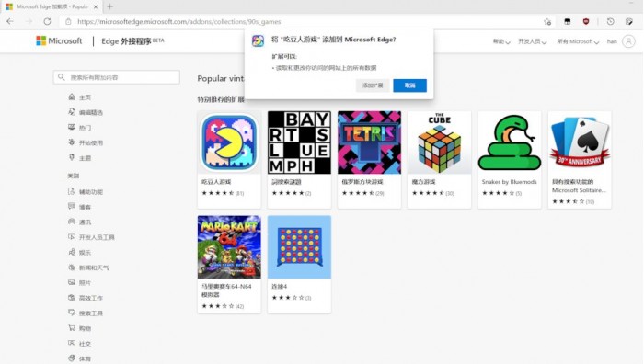Click the dark square extension icon in toolbar
This screenshot has width=644, height=364.
[x=568, y=21]
